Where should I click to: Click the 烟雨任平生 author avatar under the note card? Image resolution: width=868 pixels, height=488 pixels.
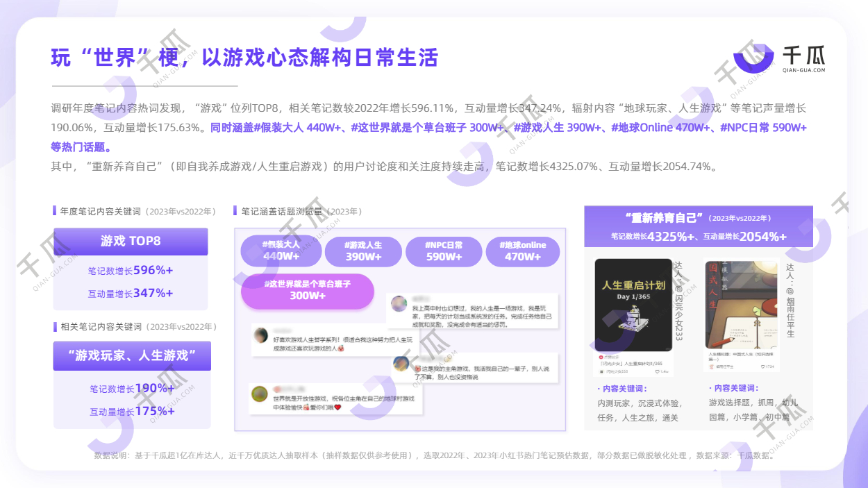click(712, 367)
